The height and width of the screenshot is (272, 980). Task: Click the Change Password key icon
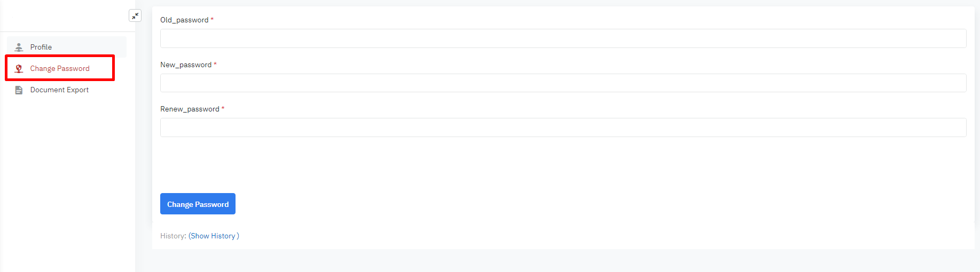tap(19, 68)
